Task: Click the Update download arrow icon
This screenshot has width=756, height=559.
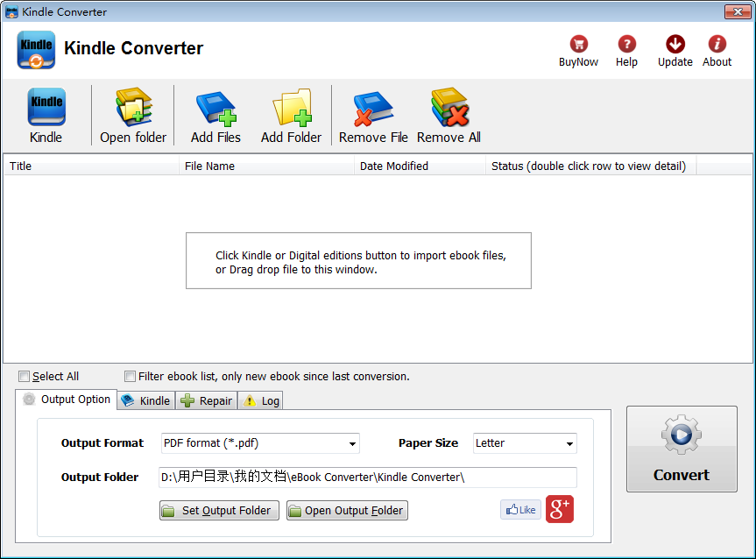Action: (675, 45)
